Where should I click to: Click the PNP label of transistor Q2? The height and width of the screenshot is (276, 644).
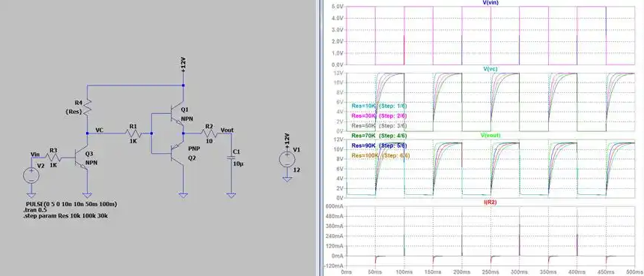(193, 148)
